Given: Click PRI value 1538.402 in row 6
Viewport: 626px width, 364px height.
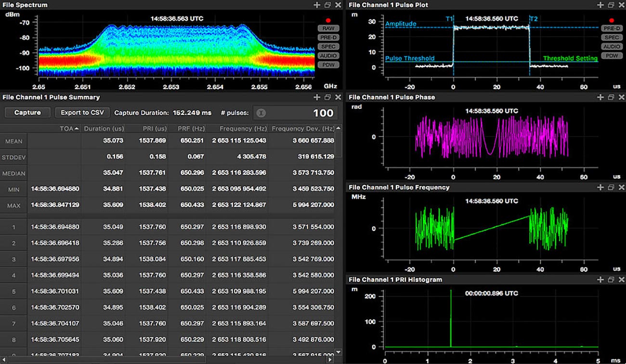Looking at the screenshot, I should [x=153, y=307].
